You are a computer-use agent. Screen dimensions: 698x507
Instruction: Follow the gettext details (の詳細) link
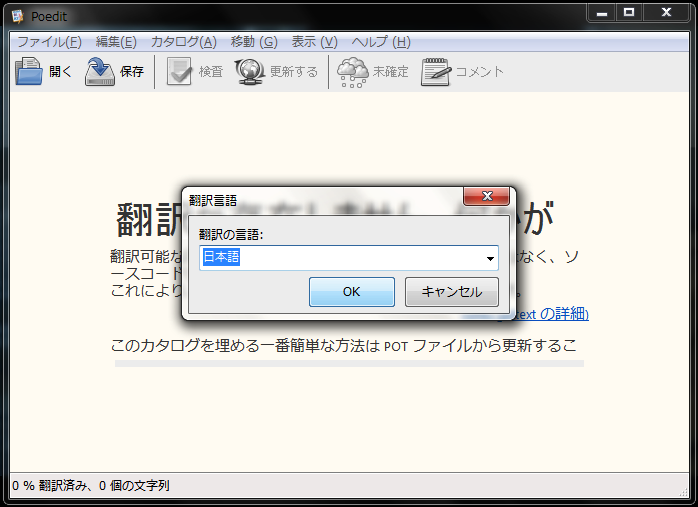[550, 314]
